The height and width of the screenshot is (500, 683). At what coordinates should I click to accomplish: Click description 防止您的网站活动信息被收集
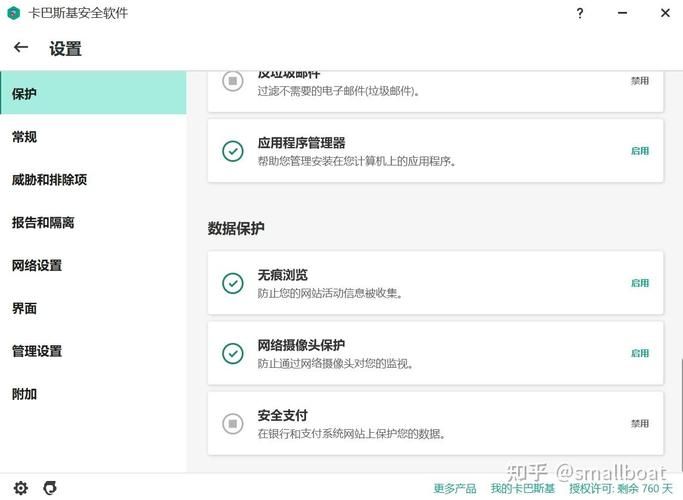tap(330, 294)
